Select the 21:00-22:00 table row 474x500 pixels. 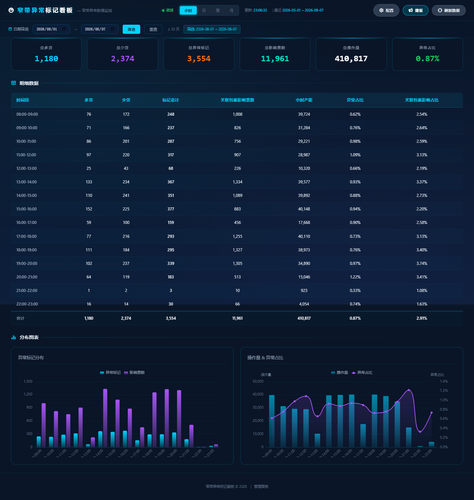click(x=237, y=290)
